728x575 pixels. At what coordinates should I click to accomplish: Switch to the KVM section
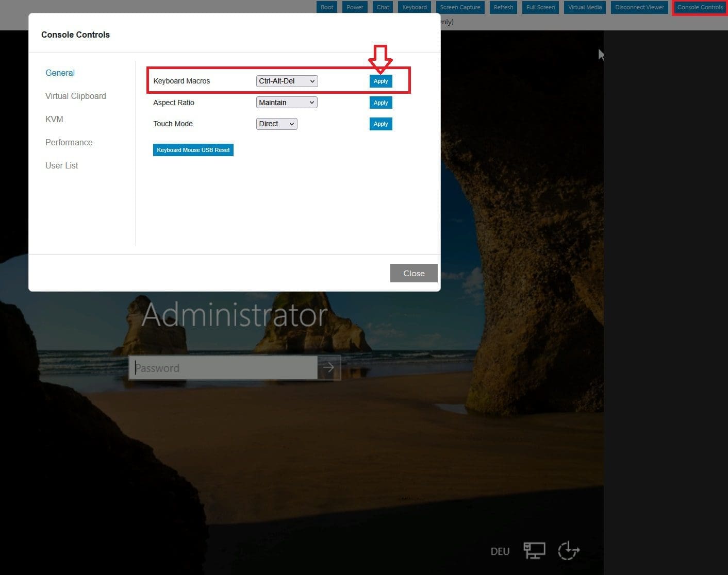click(x=54, y=119)
